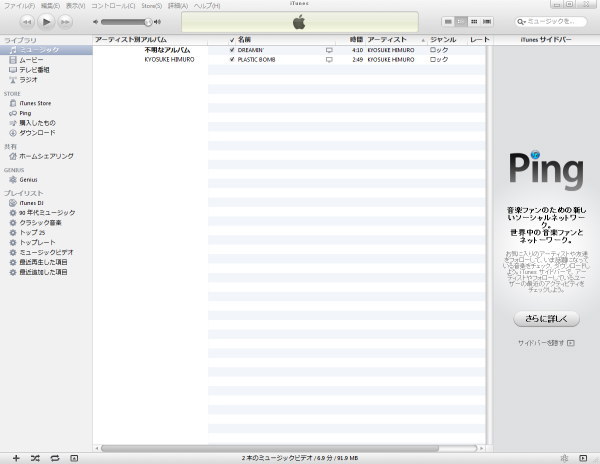Play the selected track
The image size is (600, 464).
click(46, 22)
